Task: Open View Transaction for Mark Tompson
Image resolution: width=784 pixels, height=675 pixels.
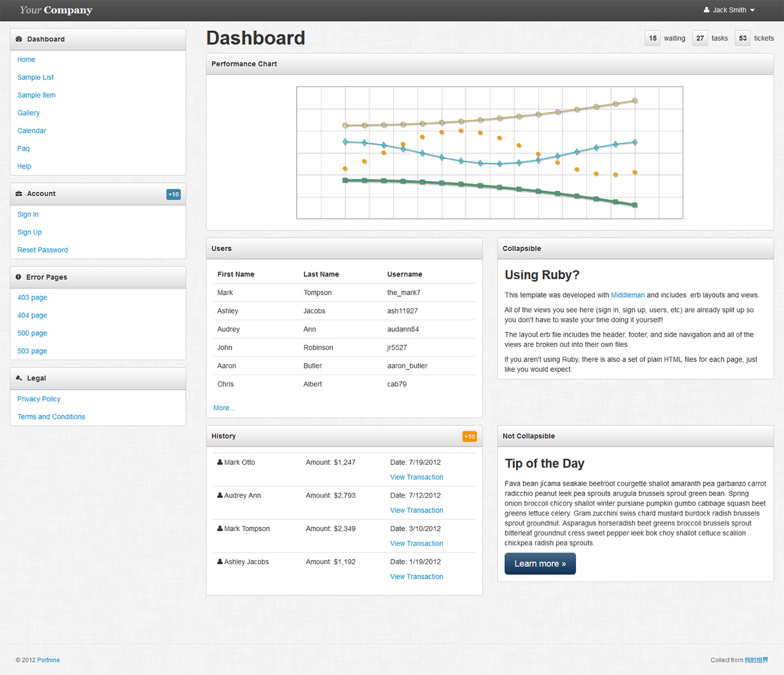Action: pos(417,543)
